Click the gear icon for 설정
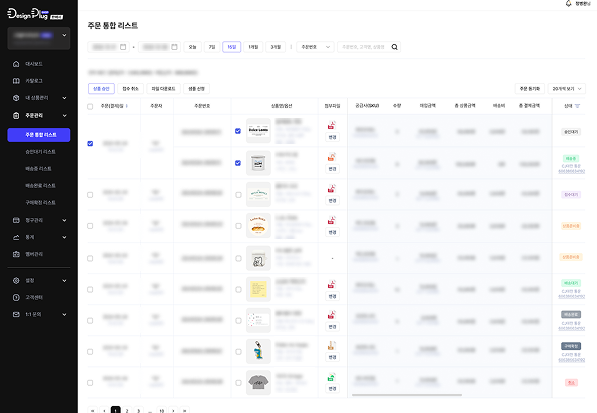 [x=16, y=281]
